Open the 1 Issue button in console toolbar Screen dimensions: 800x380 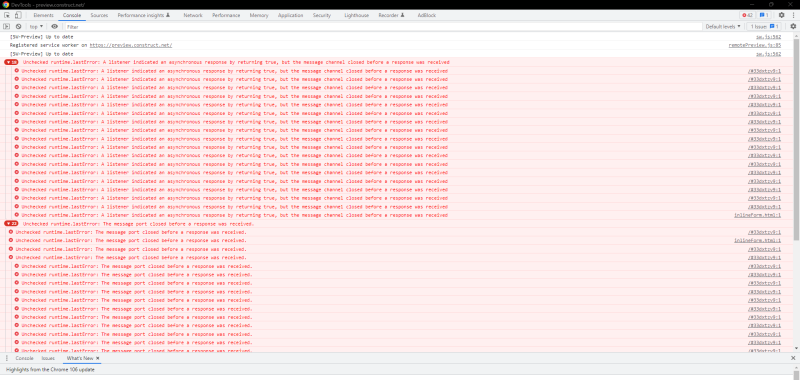[764, 27]
